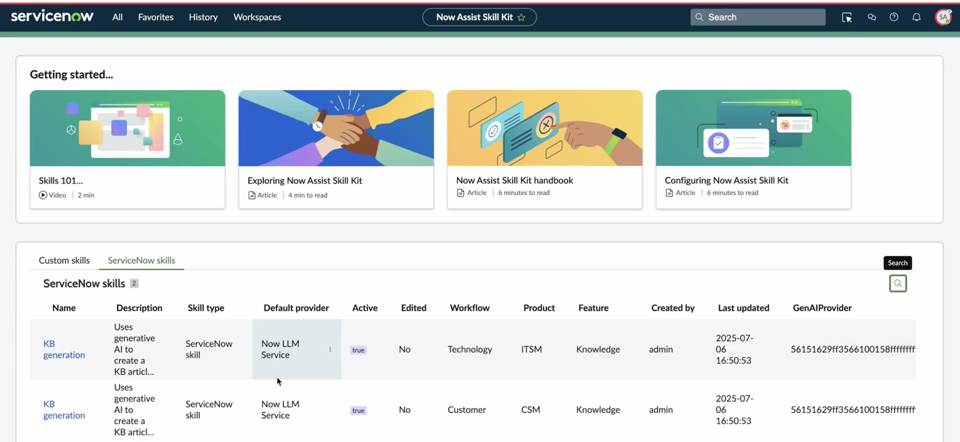
Task: Sort by the Skill type column header
Action: 206,308
